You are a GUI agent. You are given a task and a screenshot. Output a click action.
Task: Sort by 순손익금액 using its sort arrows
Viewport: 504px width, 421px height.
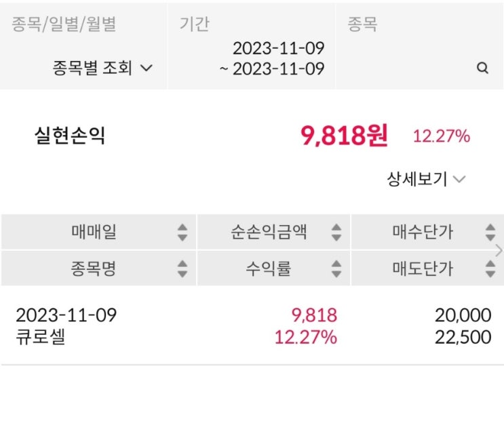[336, 233]
